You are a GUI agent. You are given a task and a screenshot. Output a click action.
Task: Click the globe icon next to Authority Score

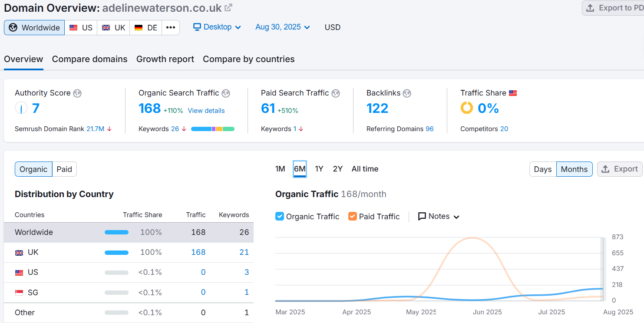[77, 93]
